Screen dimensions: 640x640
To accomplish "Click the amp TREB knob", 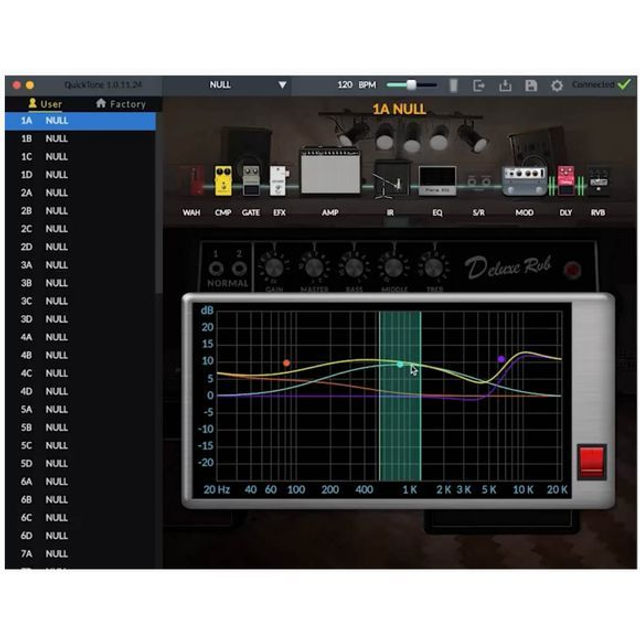I will pyautogui.click(x=433, y=268).
